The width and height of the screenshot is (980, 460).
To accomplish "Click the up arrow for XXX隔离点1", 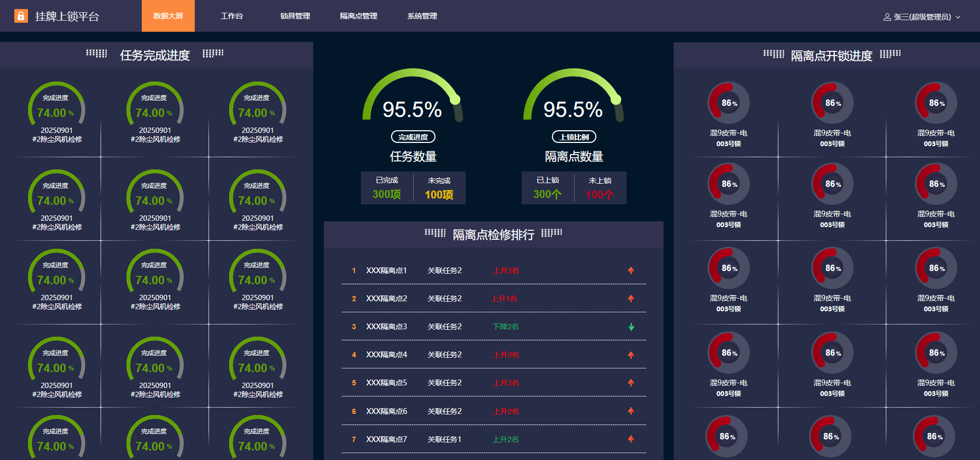I will (x=631, y=270).
